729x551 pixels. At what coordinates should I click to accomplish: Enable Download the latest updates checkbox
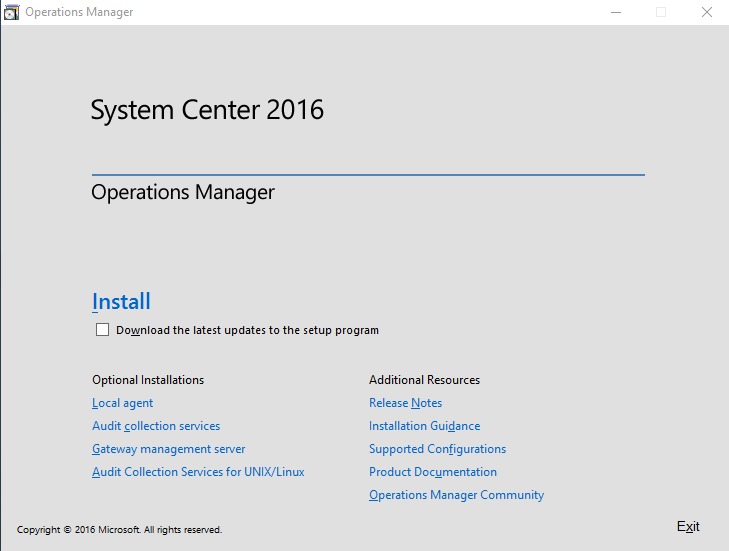click(102, 330)
